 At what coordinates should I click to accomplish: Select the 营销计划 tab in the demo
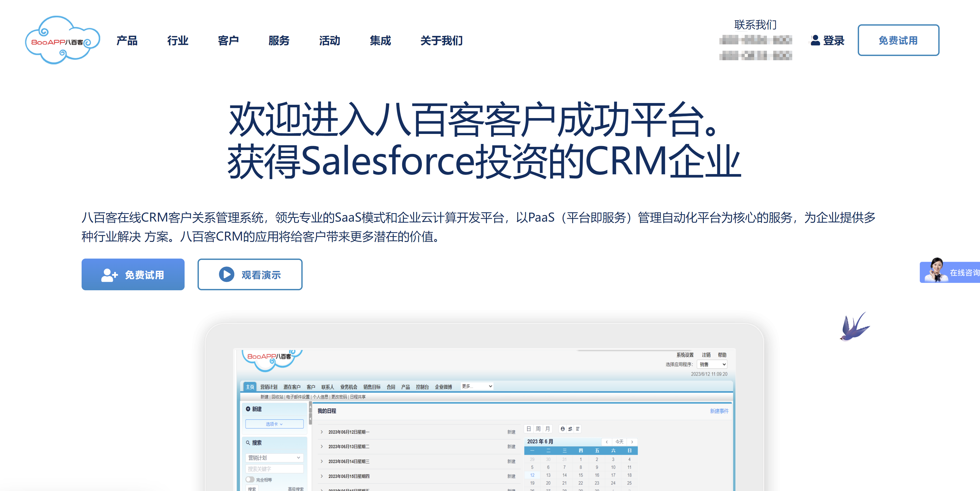269,387
